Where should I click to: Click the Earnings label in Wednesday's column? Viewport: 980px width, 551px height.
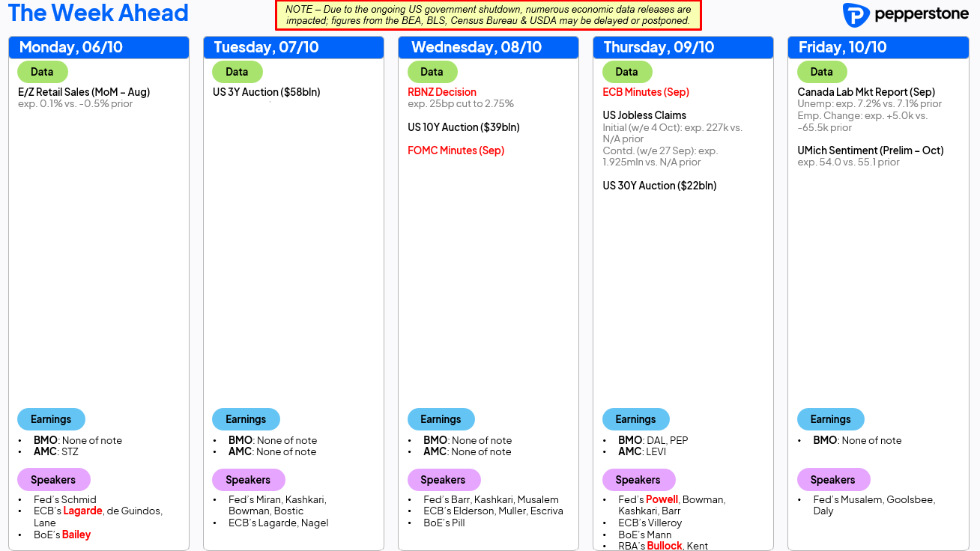441,419
